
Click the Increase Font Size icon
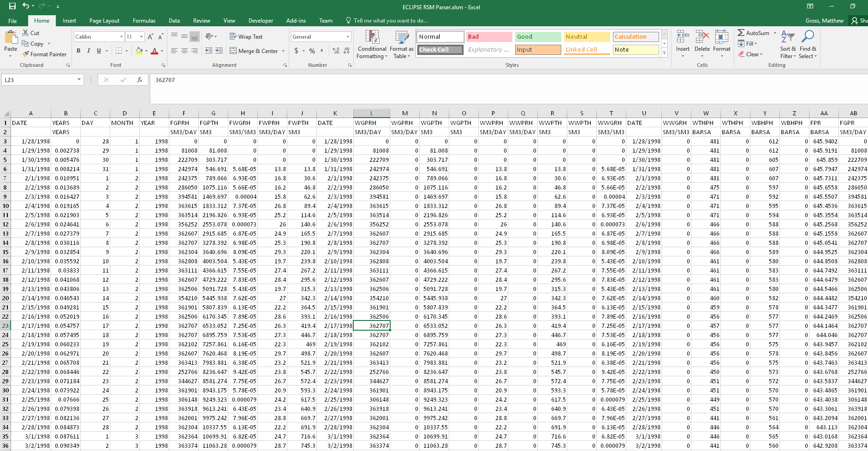point(150,37)
